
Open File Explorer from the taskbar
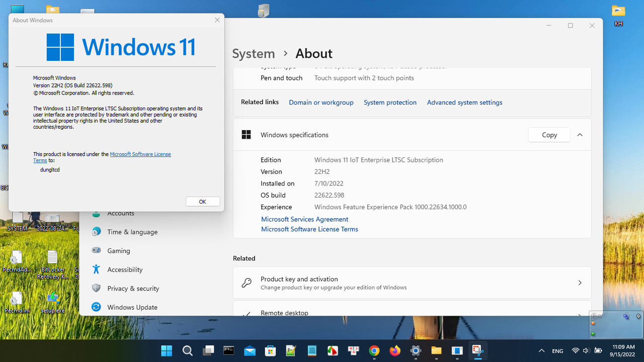[x=436, y=350]
